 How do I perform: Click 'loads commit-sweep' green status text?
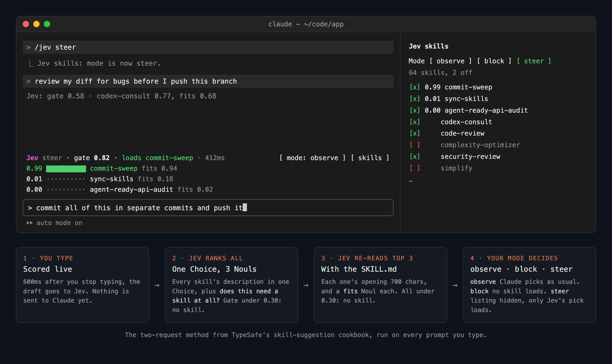coord(157,158)
